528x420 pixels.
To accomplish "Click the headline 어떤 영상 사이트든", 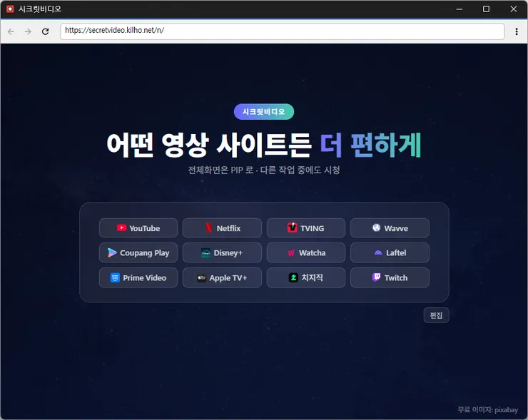I will [x=209, y=145].
